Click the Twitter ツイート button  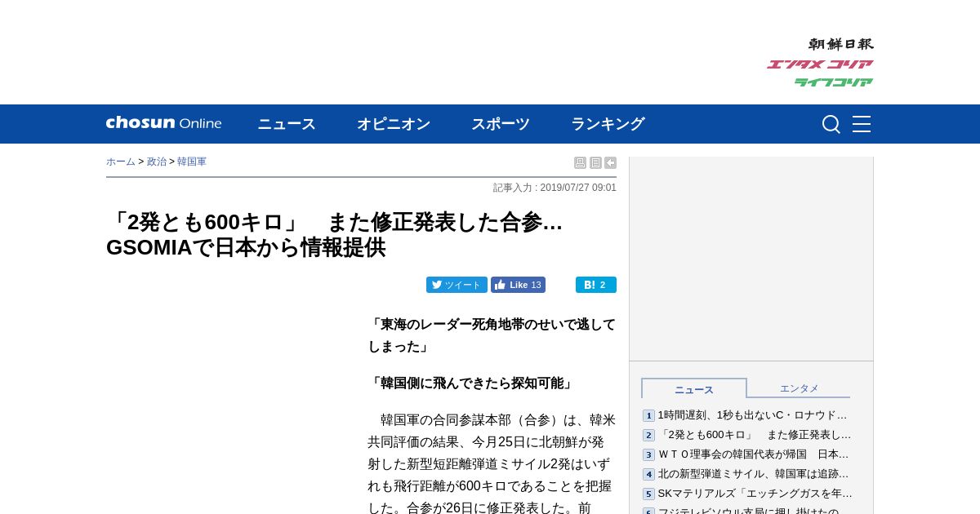coord(457,285)
